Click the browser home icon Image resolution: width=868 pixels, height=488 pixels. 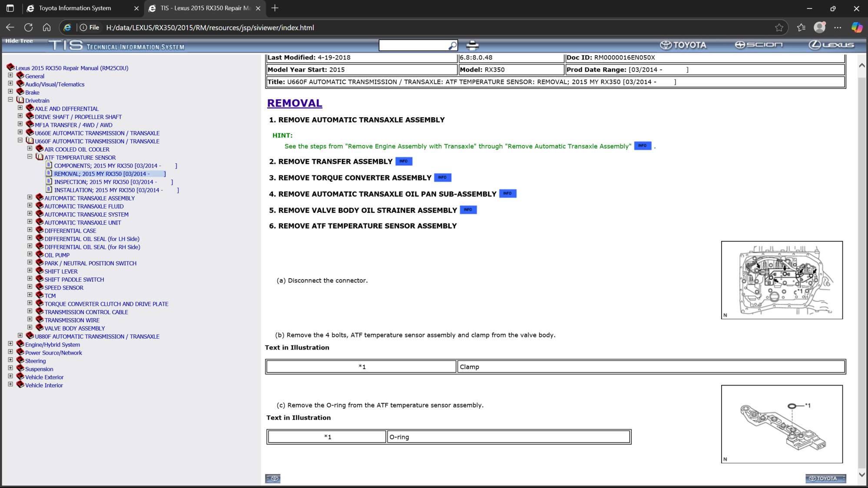pos(46,28)
